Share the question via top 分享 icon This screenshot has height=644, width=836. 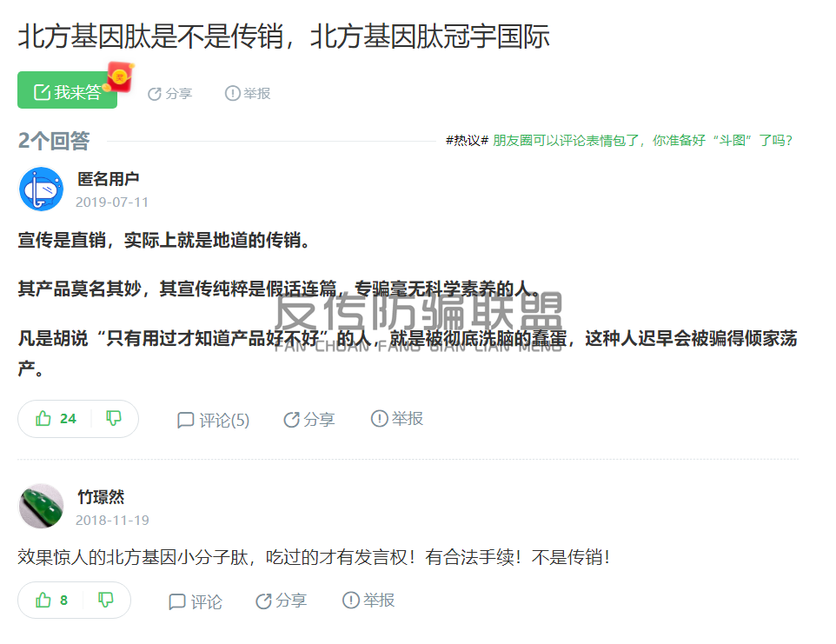click(x=169, y=94)
